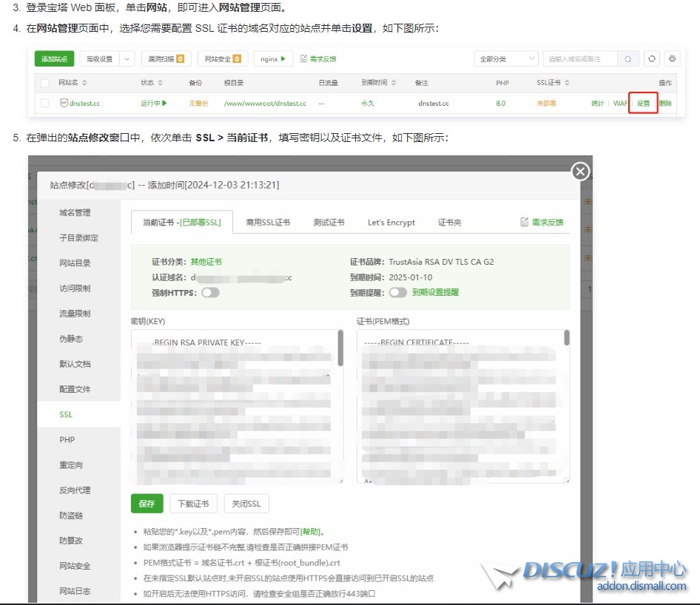Select the SSL item in the sidebar
Image resolution: width=700 pixels, height=605 pixels.
click(66, 414)
